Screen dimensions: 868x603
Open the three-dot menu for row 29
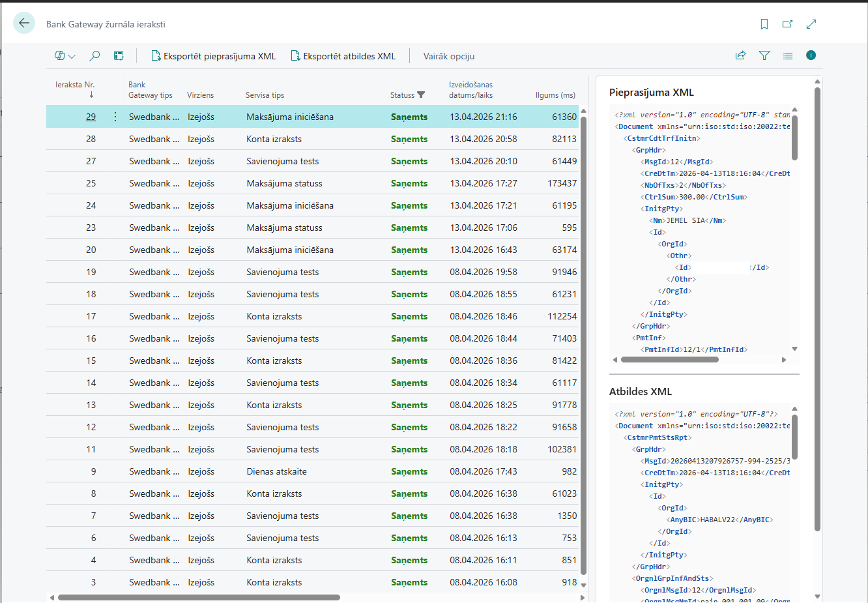(x=115, y=117)
